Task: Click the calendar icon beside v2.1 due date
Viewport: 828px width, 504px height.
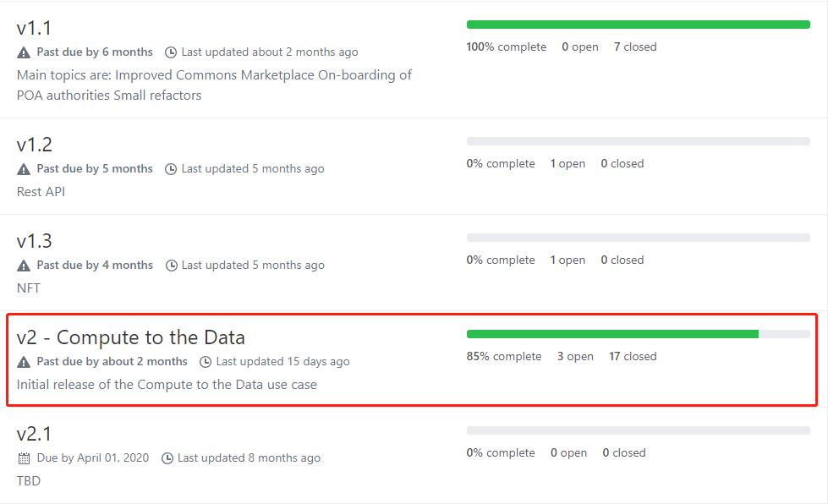Action: pos(24,458)
